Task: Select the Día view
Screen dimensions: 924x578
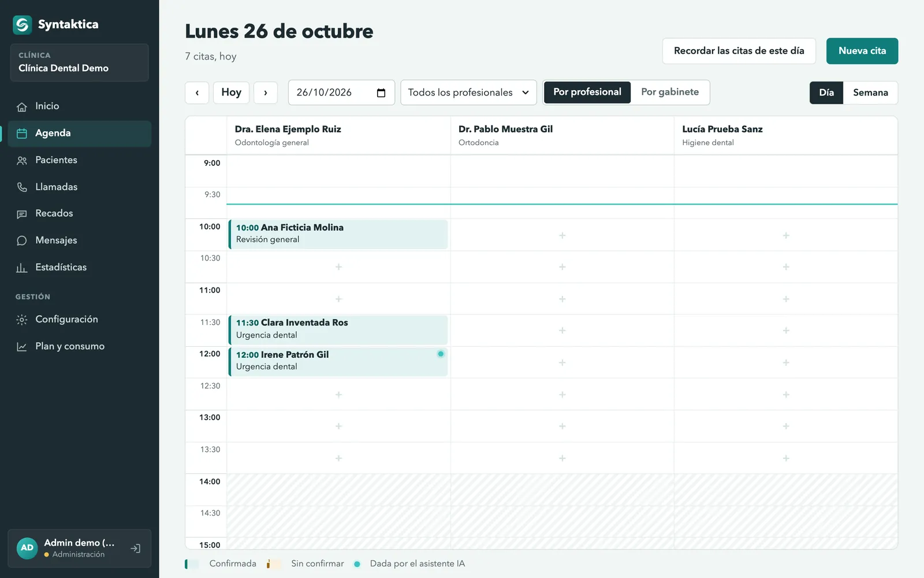Action: (x=826, y=93)
